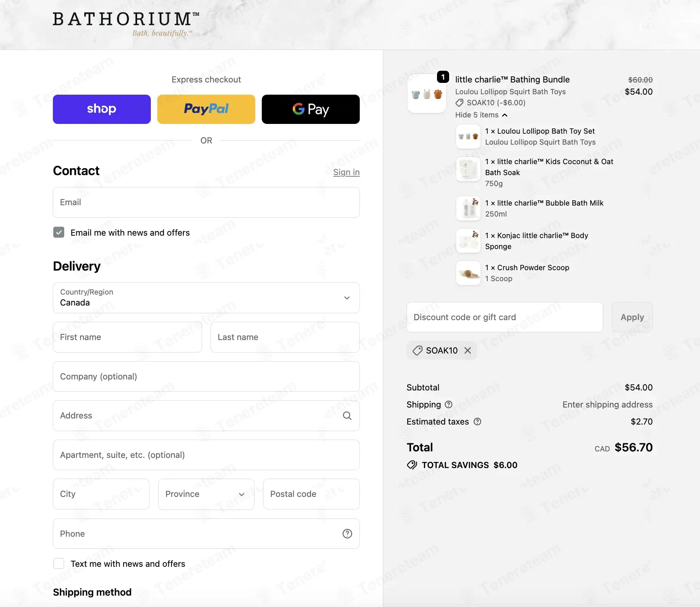Click the Delivery heading

click(x=77, y=266)
